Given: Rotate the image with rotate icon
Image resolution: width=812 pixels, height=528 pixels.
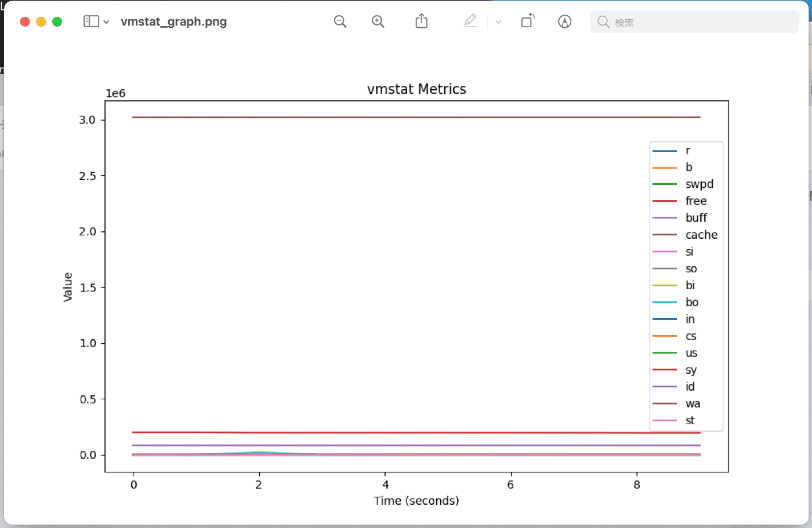Looking at the screenshot, I should click(527, 21).
